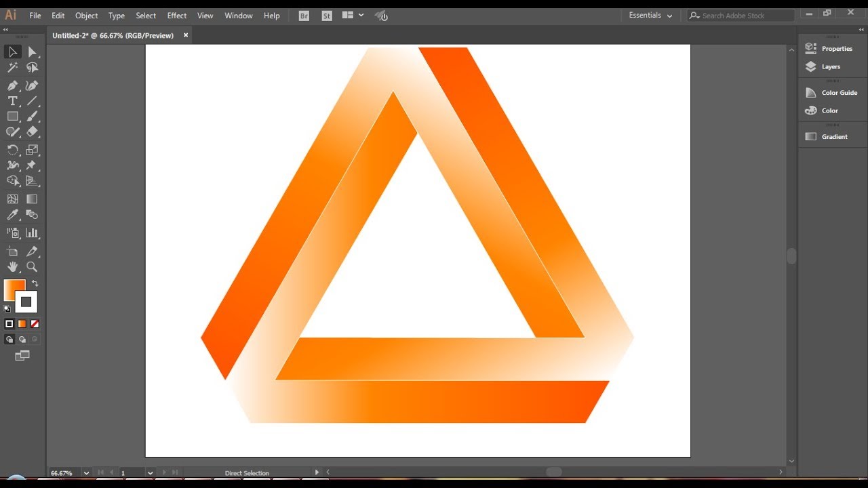
Task: Select the Artboard tool
Action: pos(12,251)
